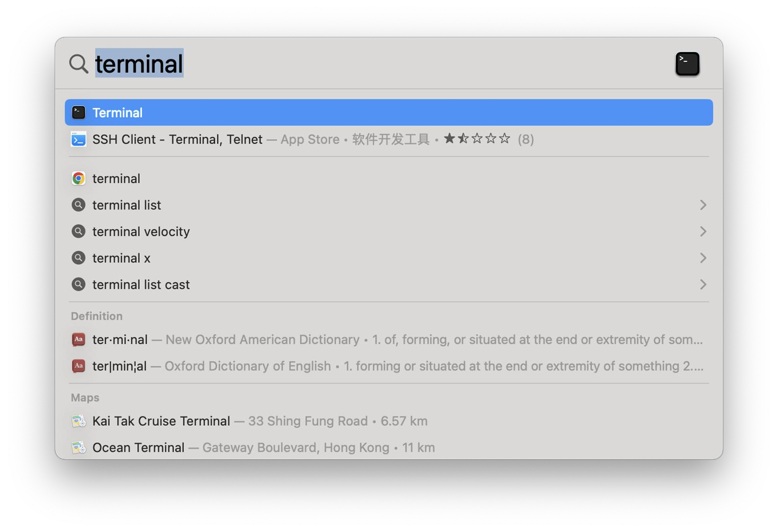The height and width of the screenshot is (532, 778).
Task: Click Maps icon for Ocean Terminal
Action: pyautogui.click(x=79, y=447)
